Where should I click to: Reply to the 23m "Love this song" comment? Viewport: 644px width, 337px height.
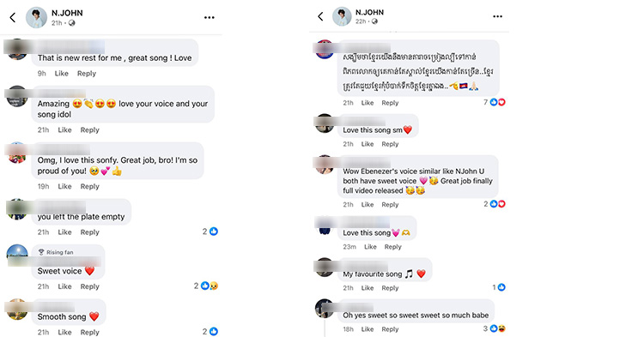393,247
